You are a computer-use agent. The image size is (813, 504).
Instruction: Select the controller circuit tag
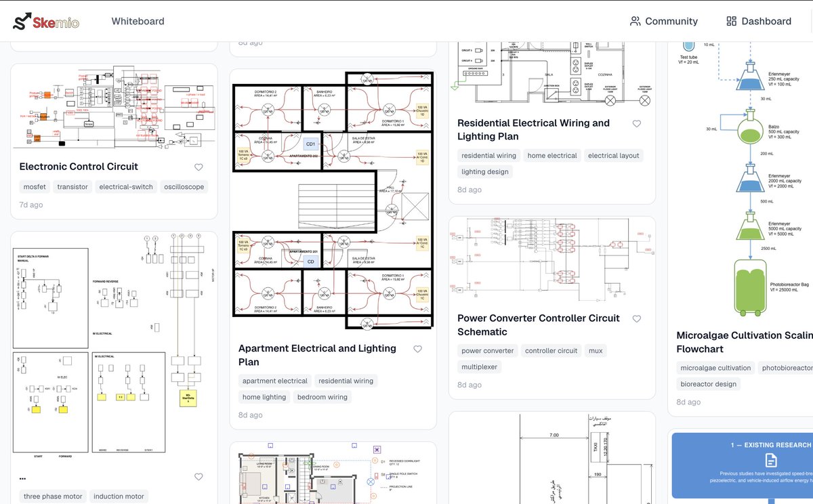(x=551, y=351)
